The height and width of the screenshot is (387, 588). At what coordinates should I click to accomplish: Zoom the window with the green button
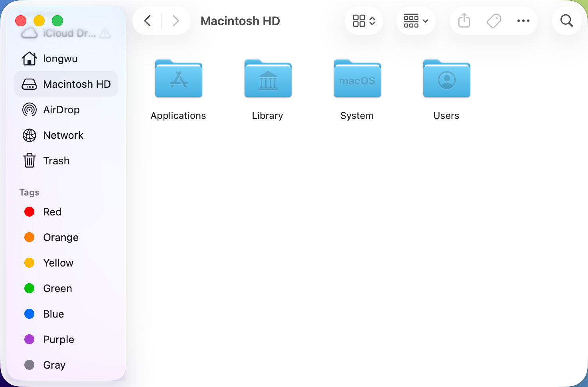click(x=57, y=20)
